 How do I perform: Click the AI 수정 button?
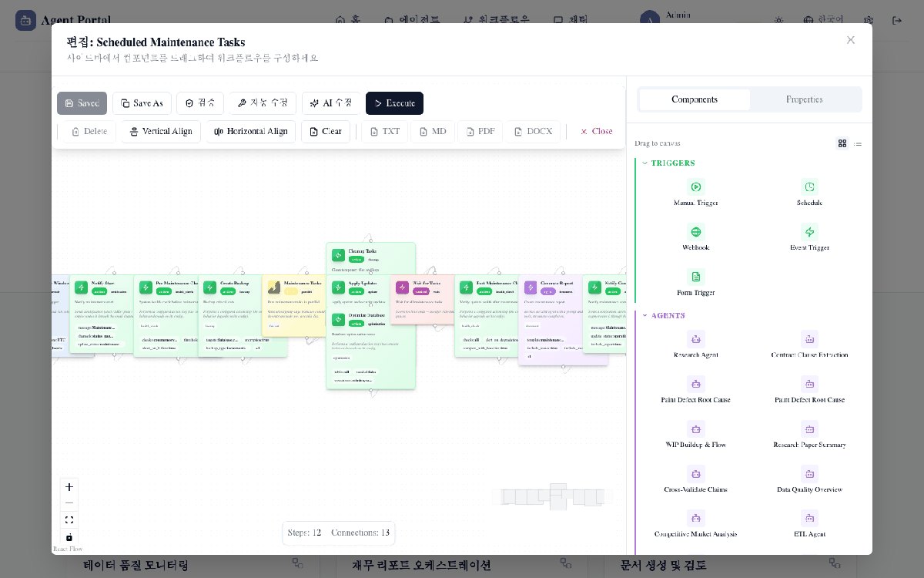click(x=331, y=103)
